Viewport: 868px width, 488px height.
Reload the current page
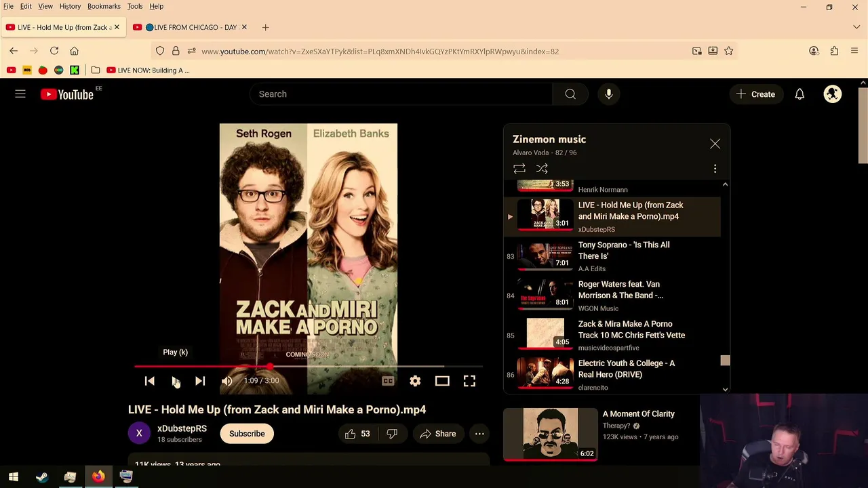coord(54,51)
